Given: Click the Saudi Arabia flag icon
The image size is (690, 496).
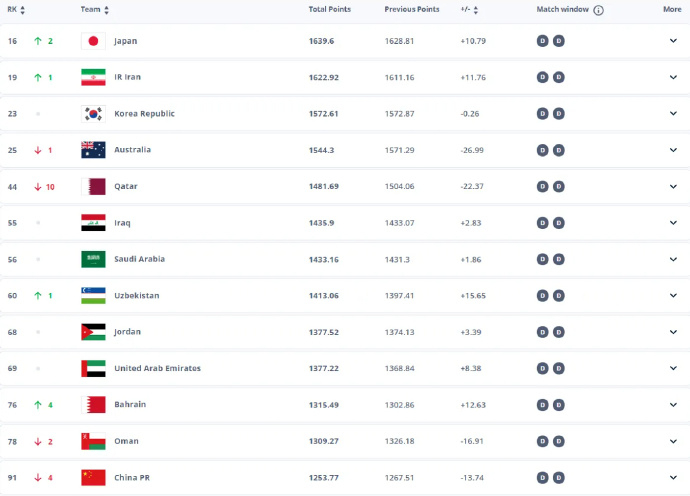Looking at the screenshot, I should tap(93, 259).
